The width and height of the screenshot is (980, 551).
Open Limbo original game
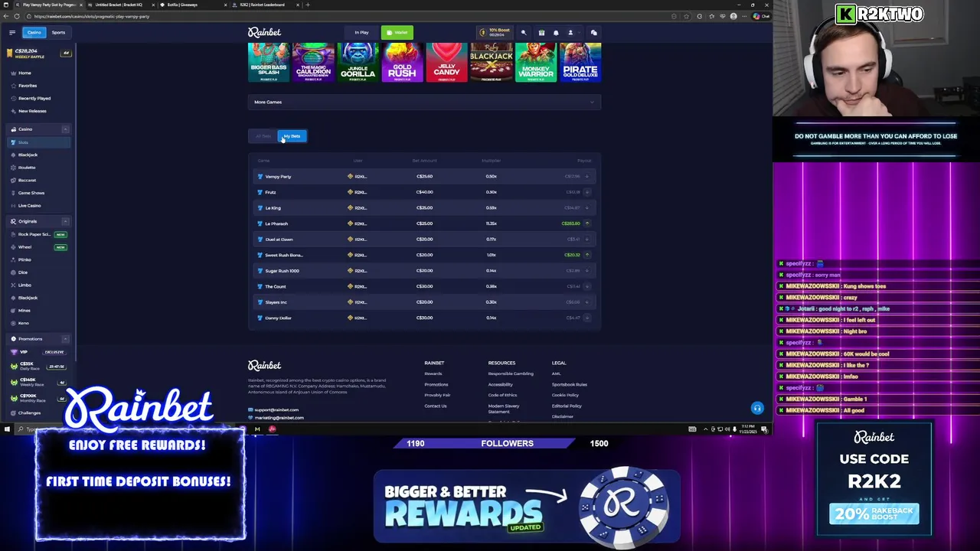pyautogui.click(x=24, y=285)
